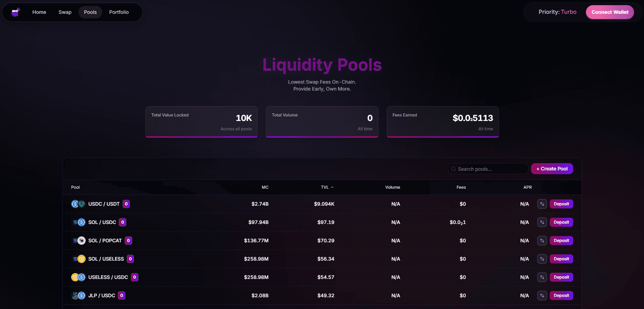Open the Priority: Turbo selector
Screen dimensions: 644x309
pos(557,12)
